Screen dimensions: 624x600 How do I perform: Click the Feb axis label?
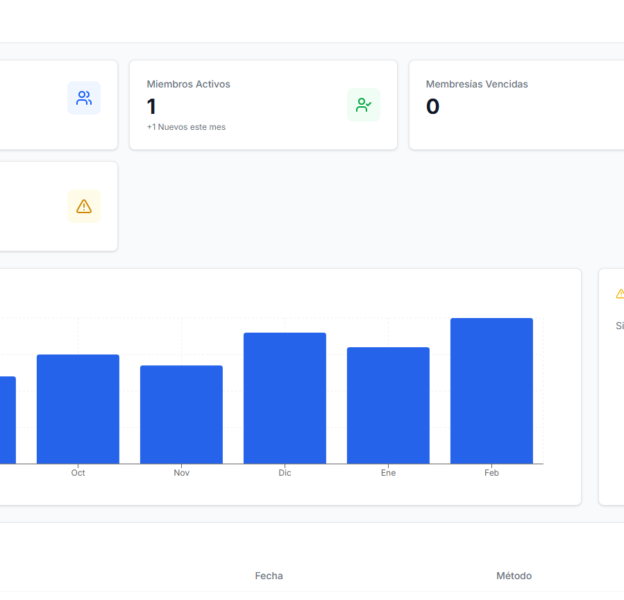pos(491,472)
